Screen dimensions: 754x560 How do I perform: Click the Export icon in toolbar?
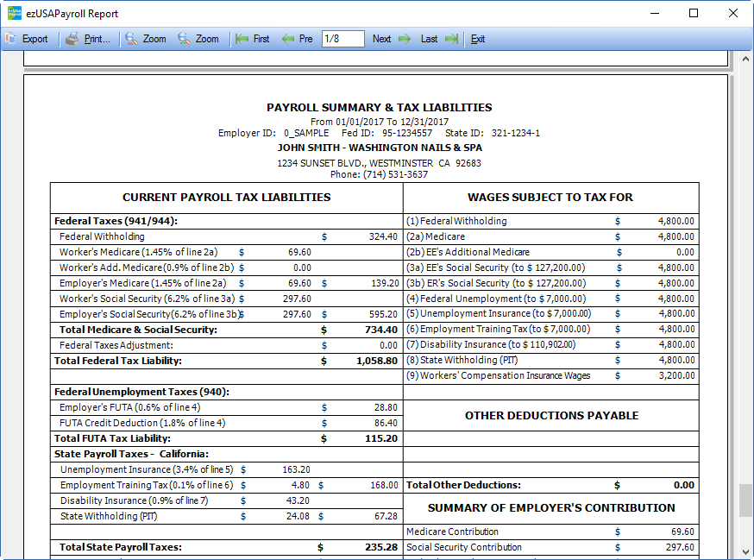tap(11, 39)
